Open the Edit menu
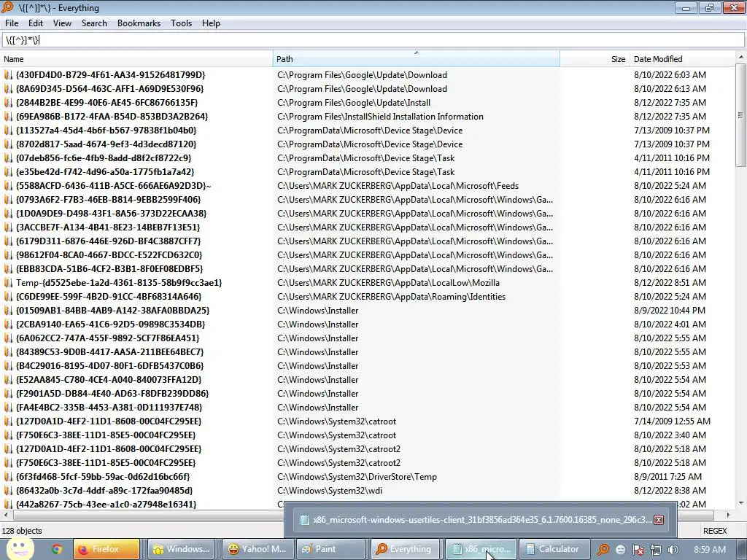 pos(35,23)
